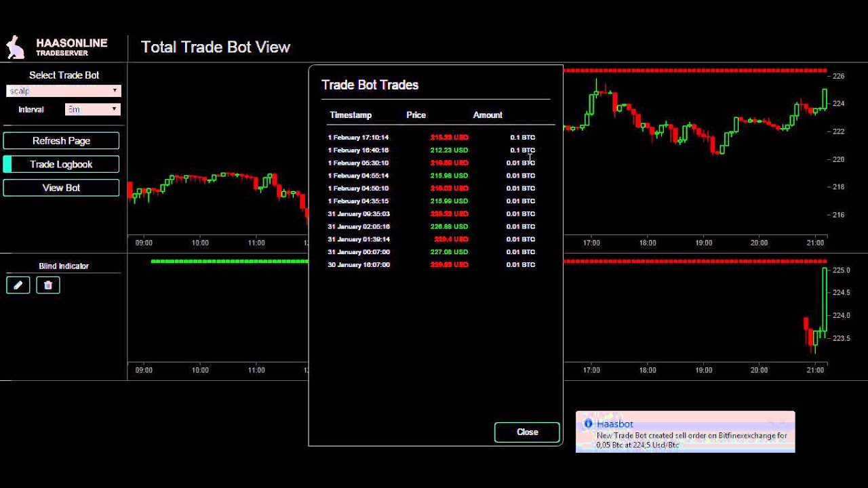
Task: Open the Trade Logbook
Action: (61, 164)
